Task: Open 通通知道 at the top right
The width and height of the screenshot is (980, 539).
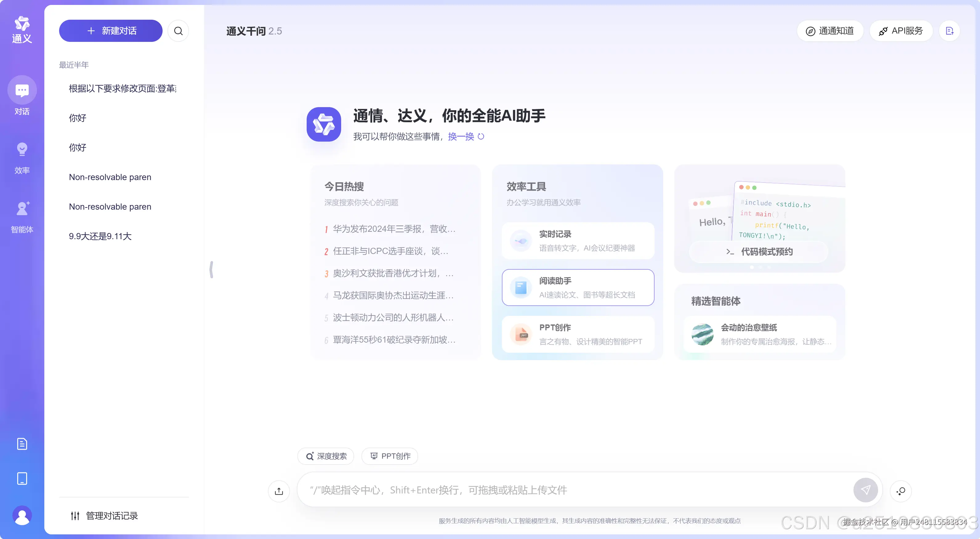Action: pos(830,30)
